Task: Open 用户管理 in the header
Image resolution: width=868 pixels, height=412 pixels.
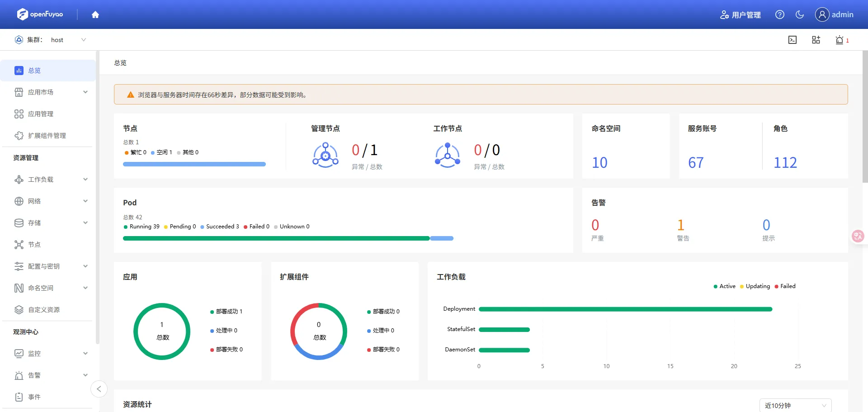Action: tap(740, 15)
